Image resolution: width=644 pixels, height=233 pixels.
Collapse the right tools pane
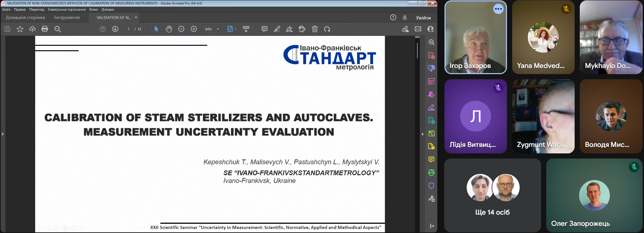[x=422, y=134]
